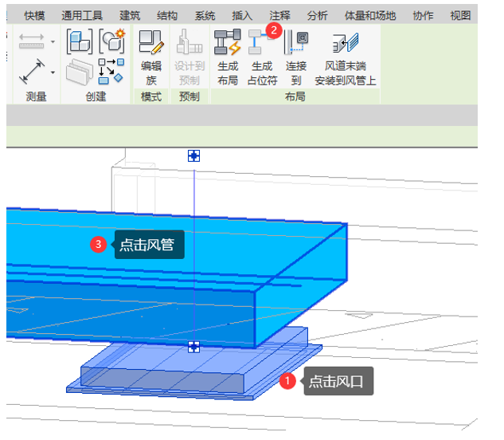Click the create parts stacked-sheets icon
Image resolution: width=504 pixels, height=440 pixels.
click(x=79, y=73)
